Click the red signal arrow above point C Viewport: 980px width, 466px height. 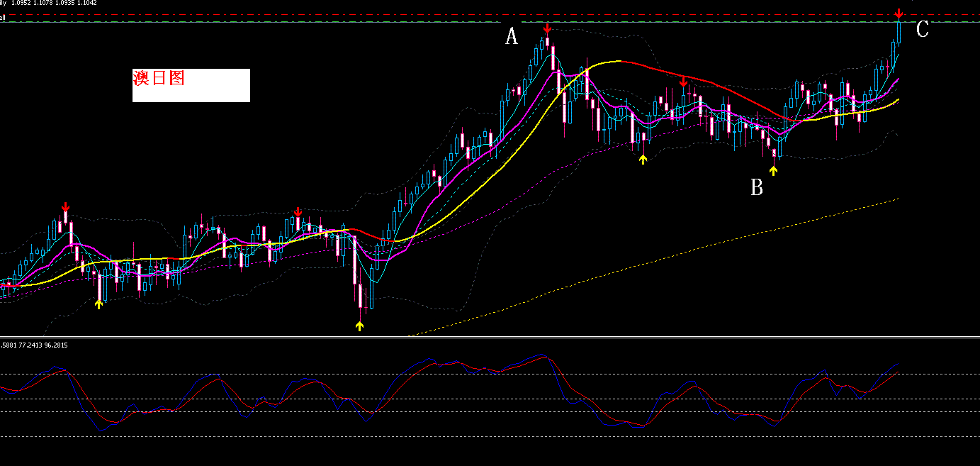pyautogui.click(x=899, y=13)
